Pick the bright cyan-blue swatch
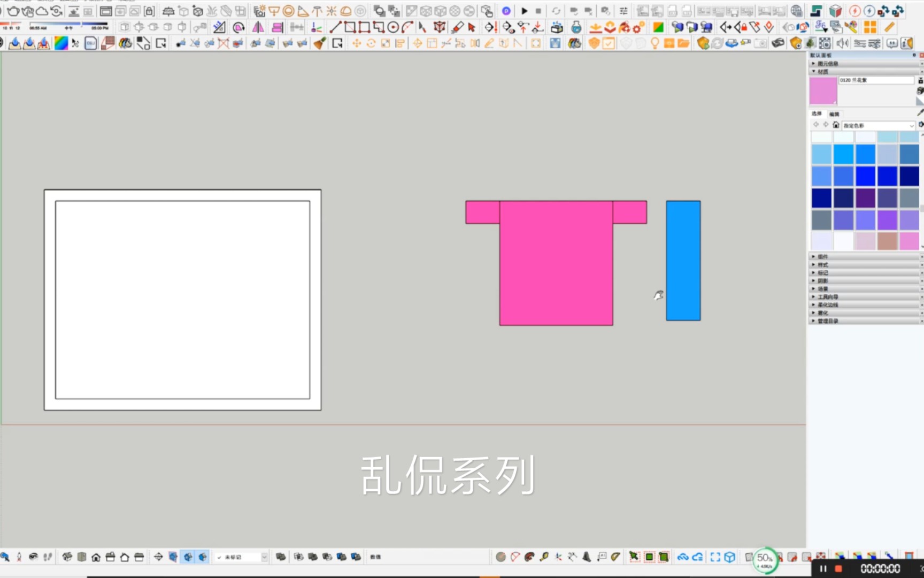The height and width of the screenshot is (578, 924). [843, 154]
